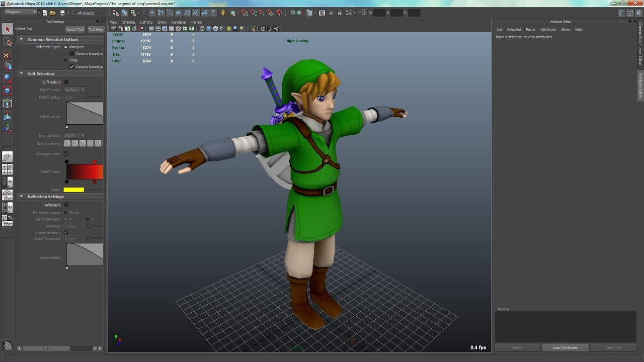Click the yellow Color swatch

[x=74, y=190]
